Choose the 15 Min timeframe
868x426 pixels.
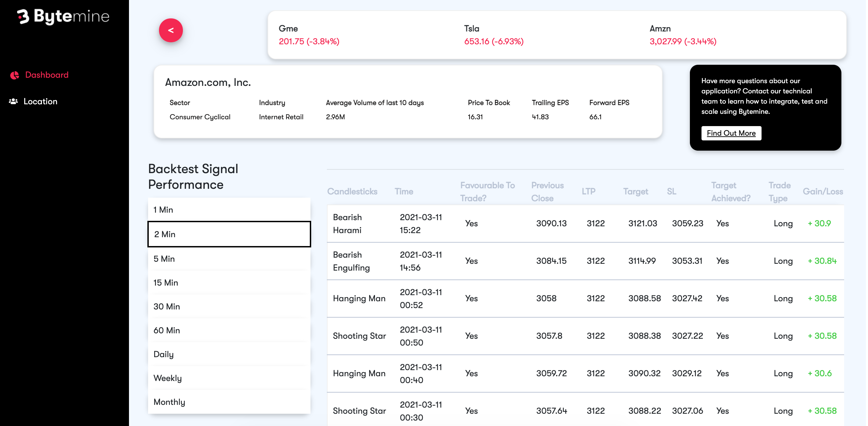click(229, 283)
